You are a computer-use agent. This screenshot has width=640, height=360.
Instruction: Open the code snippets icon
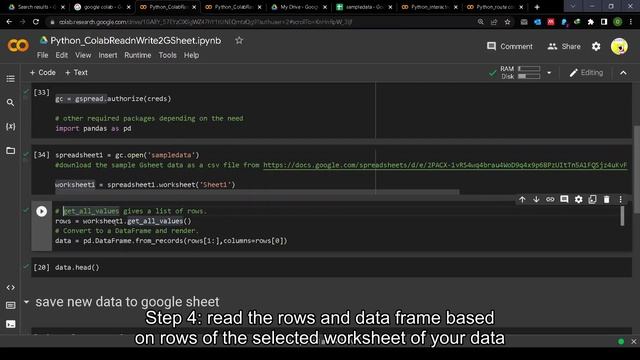[x=11, y=287]
